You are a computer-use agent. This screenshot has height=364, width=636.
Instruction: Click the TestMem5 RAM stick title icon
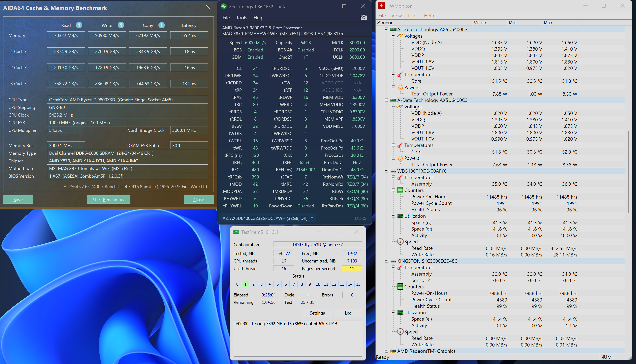(236, 232)
